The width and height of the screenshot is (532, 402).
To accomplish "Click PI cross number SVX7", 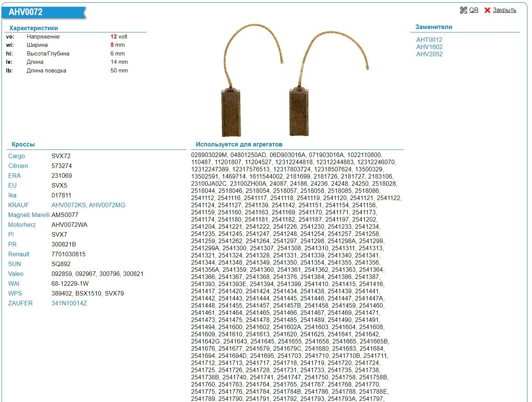I will [59, 234].
